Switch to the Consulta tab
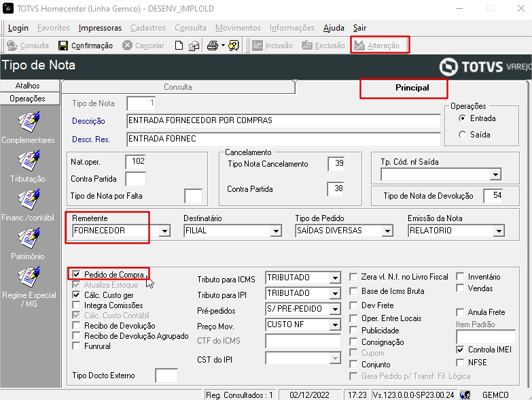532x400 pixels. [x=178, y=87]
